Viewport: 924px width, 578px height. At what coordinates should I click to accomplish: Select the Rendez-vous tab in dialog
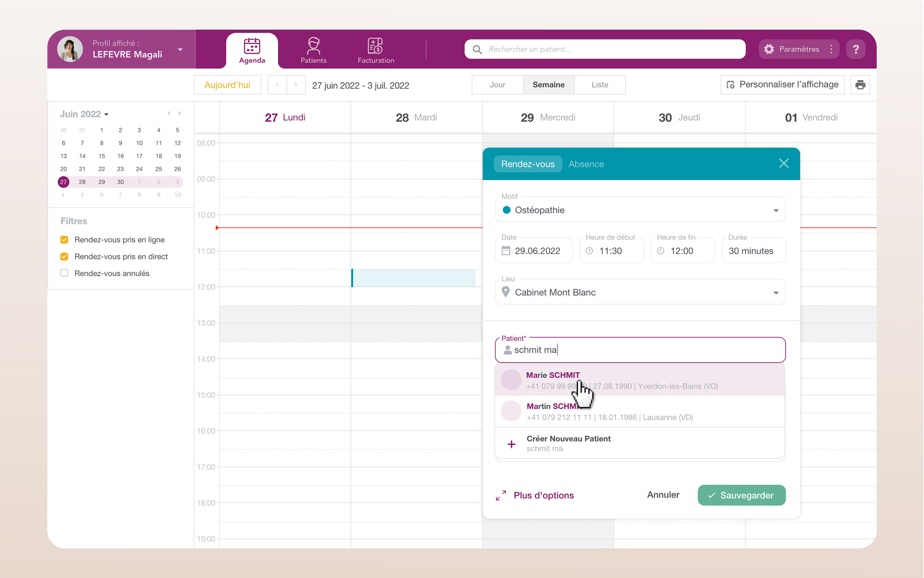(528, 164)
